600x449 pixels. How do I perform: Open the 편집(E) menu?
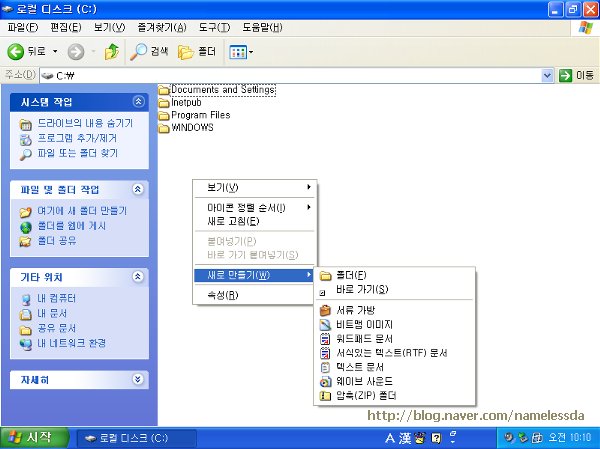(66, 28)
